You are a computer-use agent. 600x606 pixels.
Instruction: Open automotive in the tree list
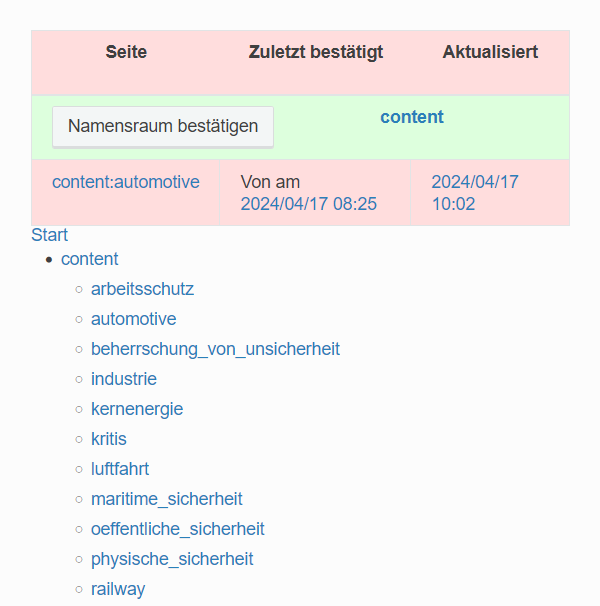coord(133,319)
